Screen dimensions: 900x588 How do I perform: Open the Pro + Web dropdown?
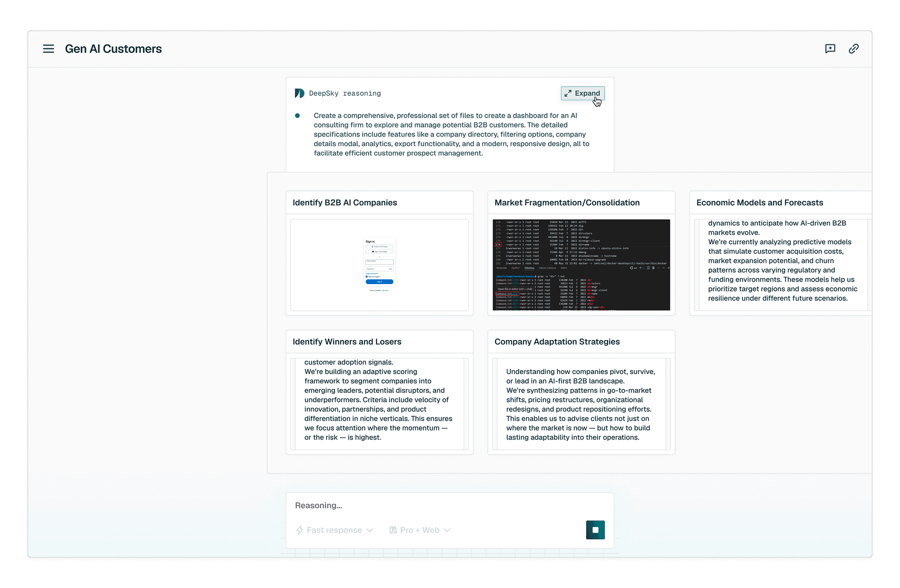coord(420,530)
